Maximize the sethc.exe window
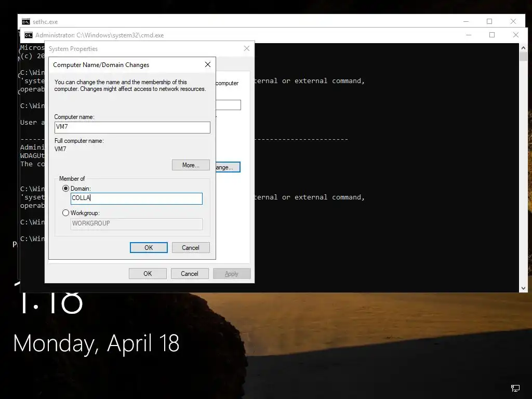 tap(489, 21)
